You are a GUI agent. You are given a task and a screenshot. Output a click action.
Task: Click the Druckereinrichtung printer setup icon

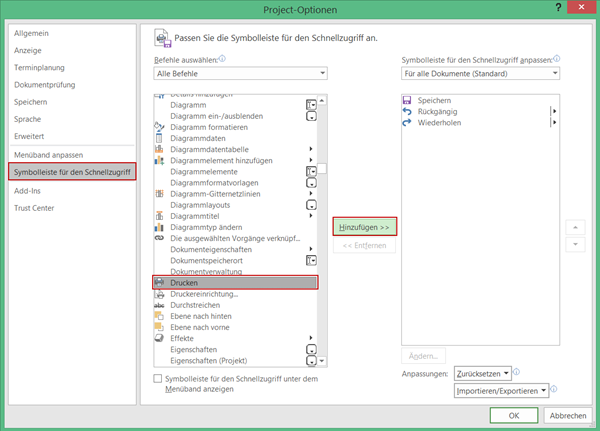click(x=159, y=294)
